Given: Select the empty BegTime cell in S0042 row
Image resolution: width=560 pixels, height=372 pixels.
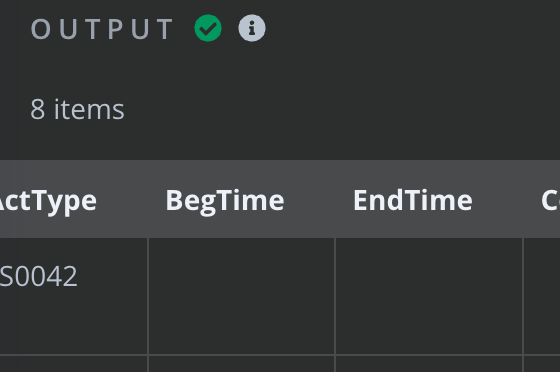Looking at the screenshot, I should point(242,296).
